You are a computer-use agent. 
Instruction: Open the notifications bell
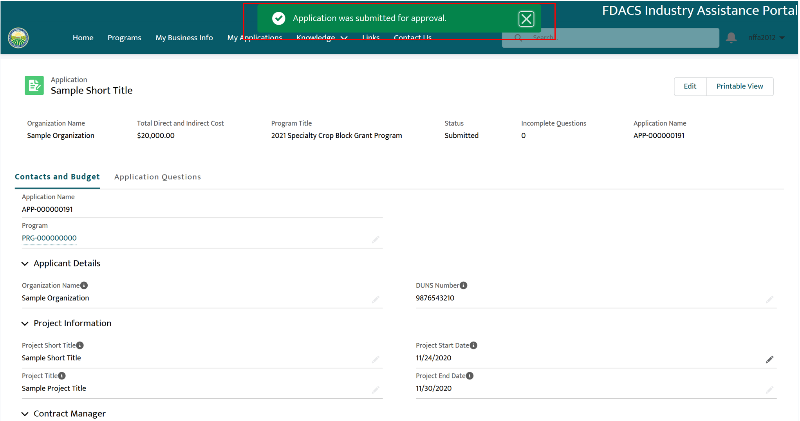[x=731, y=38]
